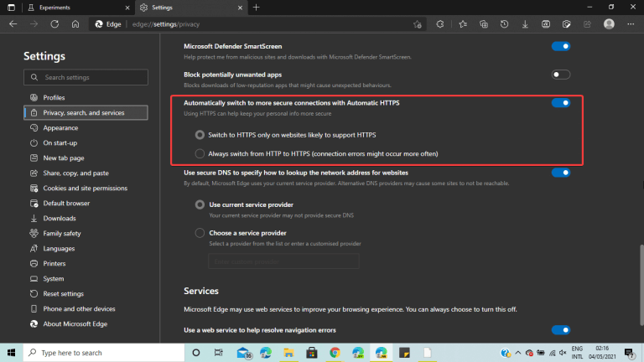Open Downloads toolbar icon
This screenshot has width=644, height=362.
pyautogui.click(x=525, y=24)
